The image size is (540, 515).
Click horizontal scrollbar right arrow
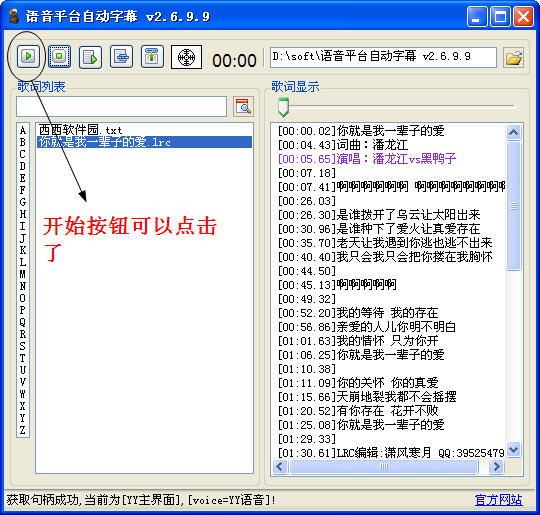point(496,467)
